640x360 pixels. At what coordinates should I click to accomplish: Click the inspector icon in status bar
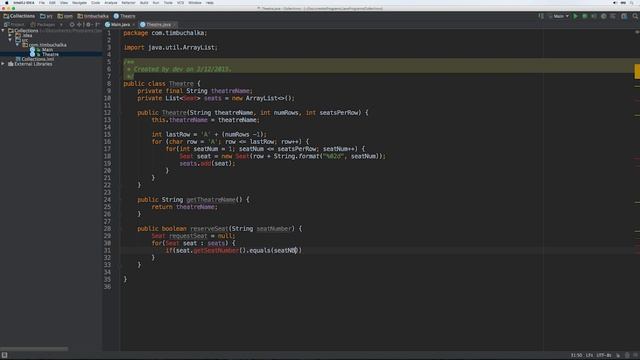627,356
